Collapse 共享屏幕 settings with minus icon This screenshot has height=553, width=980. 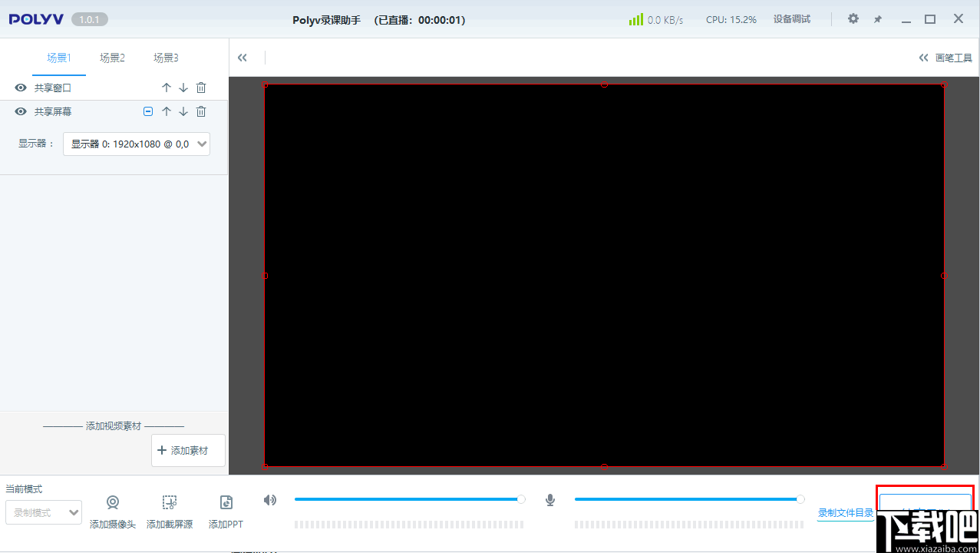tap(149, 112)
